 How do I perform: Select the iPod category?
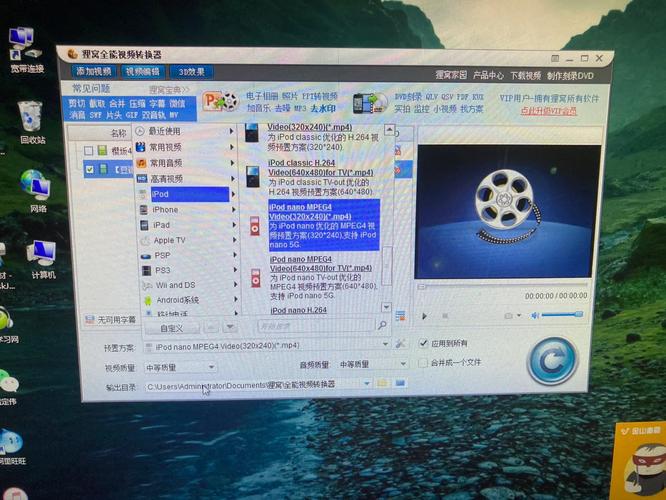189,194
